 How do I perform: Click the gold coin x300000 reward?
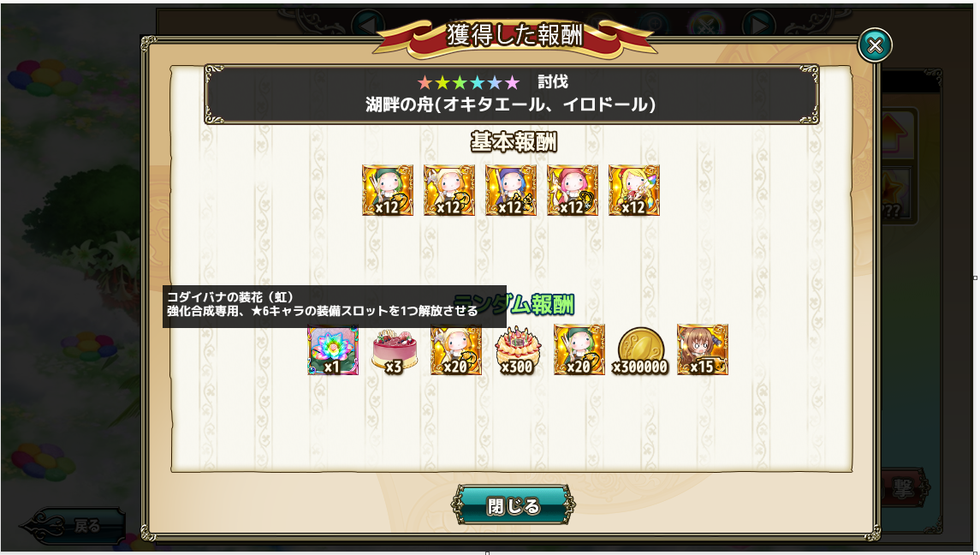tap(640, 351)
